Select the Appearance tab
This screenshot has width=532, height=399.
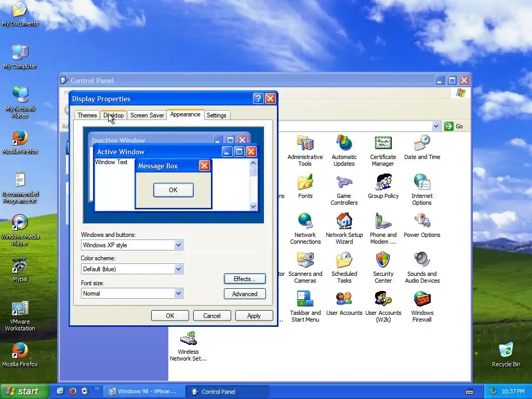185,114
